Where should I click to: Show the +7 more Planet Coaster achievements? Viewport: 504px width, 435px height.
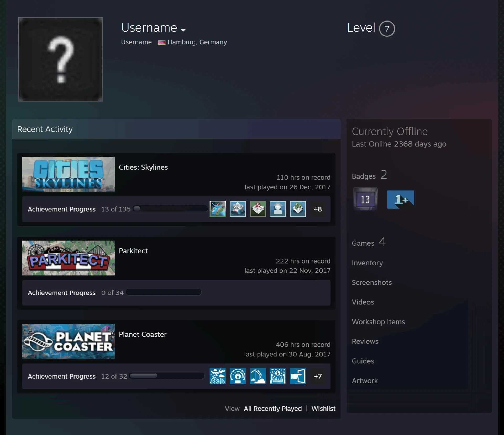point(318,376)
